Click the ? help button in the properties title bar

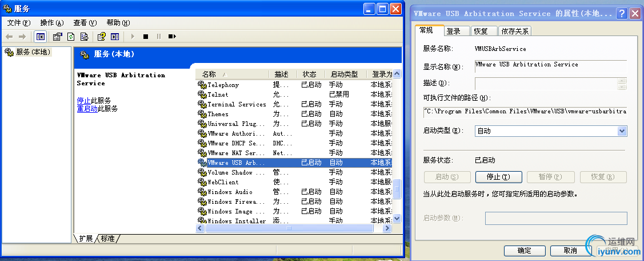tap(623, 14)
